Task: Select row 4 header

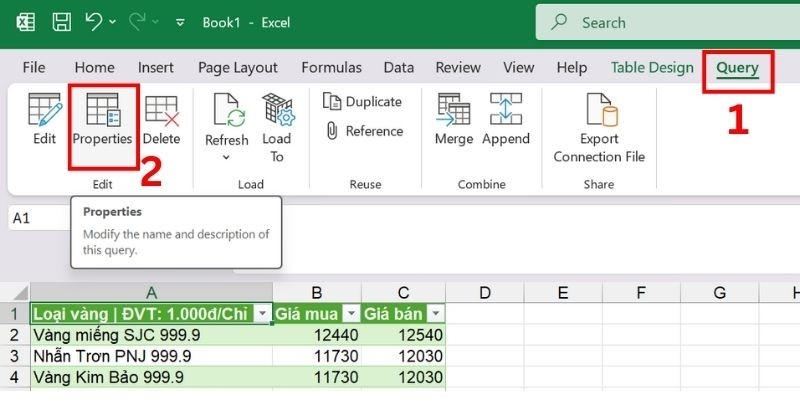Action: (x=14, y=377)
